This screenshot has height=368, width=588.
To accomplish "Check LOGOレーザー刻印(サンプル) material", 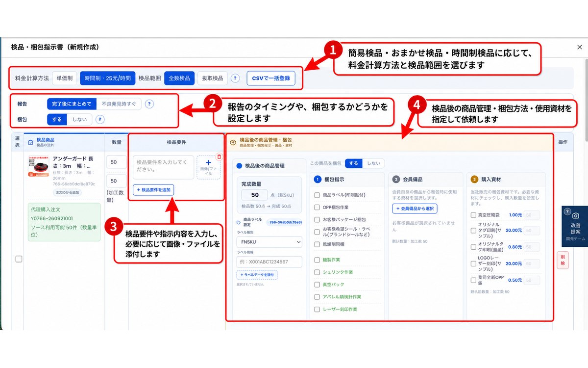I will [473, 263].
